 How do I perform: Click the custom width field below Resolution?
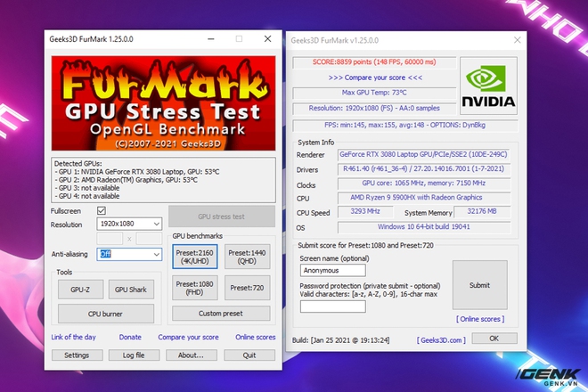(110, 239)
